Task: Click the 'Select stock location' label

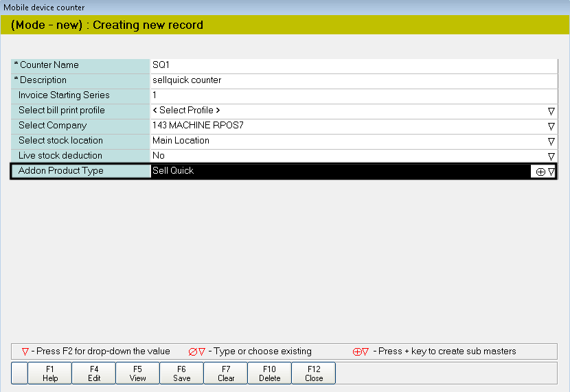Action: coord(60,141)
